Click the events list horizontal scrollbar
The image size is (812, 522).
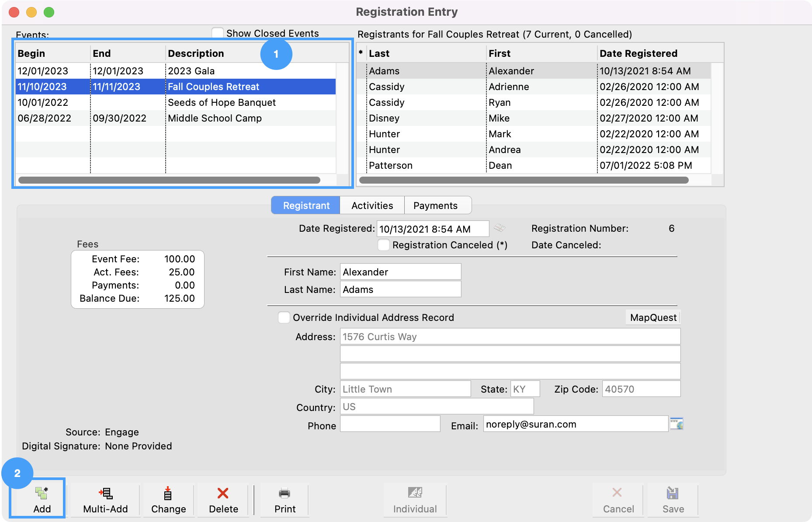(169, 180)
